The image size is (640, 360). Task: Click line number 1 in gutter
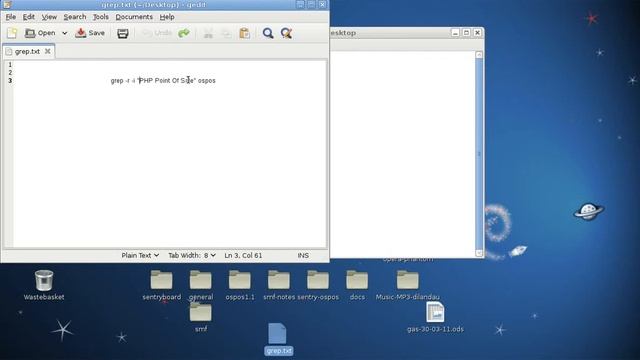pyautogui.click(x=10, y=64)
